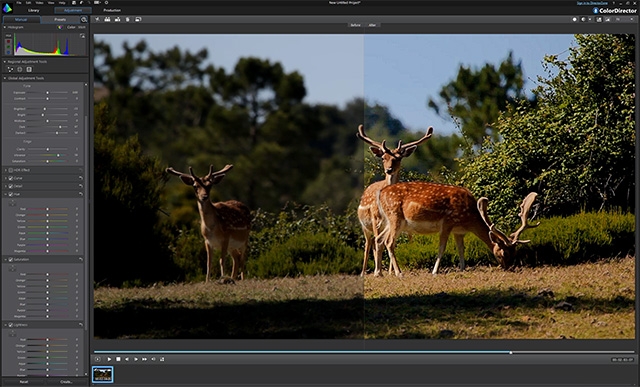This screenshot has width=640, height=387.
Task: Collapse the Histogram panel
Action: coord(5,27)
